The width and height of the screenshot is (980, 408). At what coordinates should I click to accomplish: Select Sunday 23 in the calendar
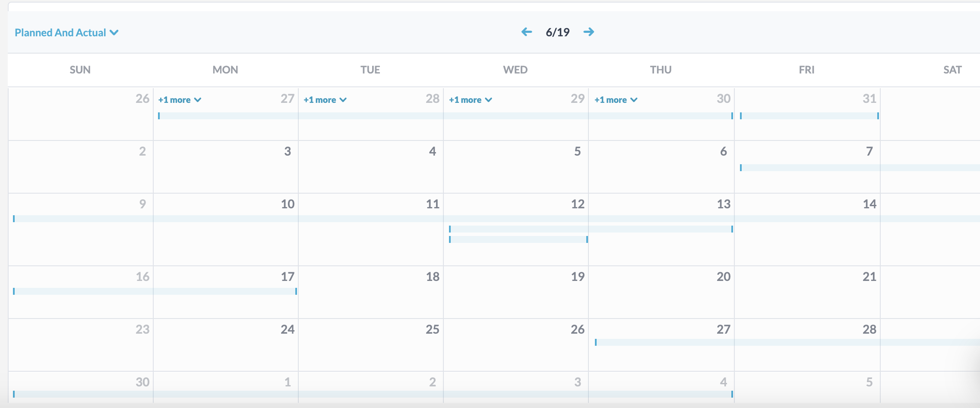142,329
